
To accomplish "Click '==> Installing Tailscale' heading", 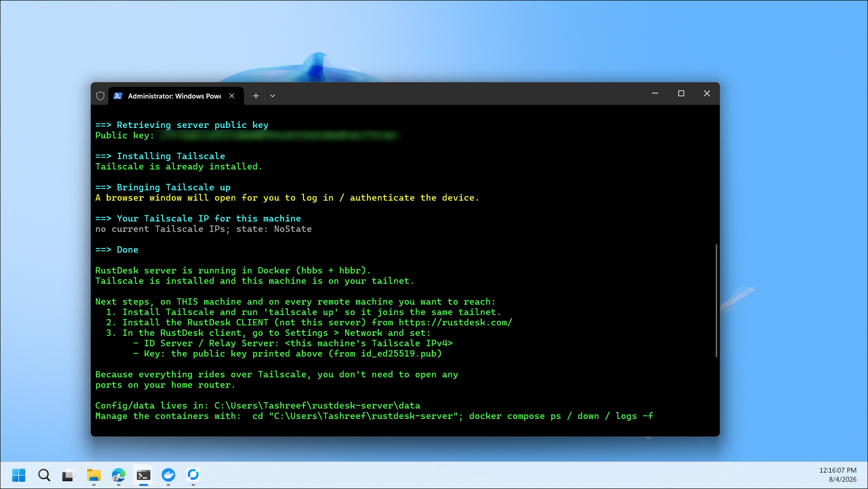I will tap(160, 156).
